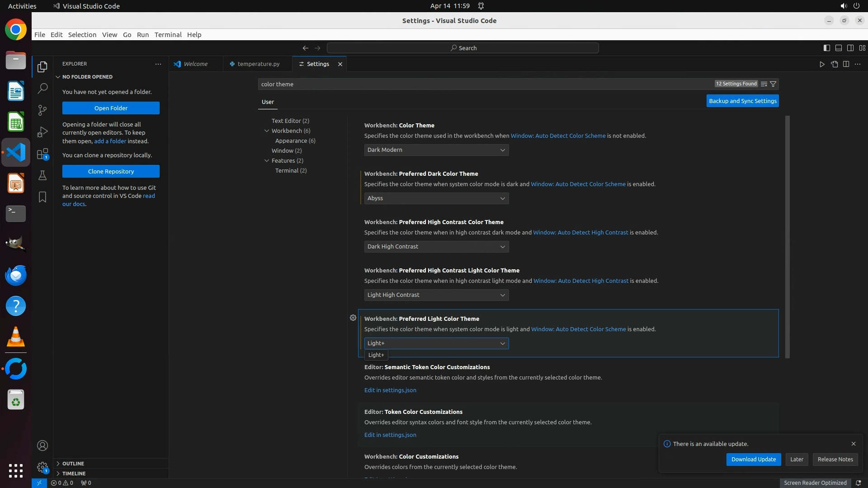Expand the OUTLINE section
The height and width of the screenshot is (488, 868).
(x=73, y=464)
